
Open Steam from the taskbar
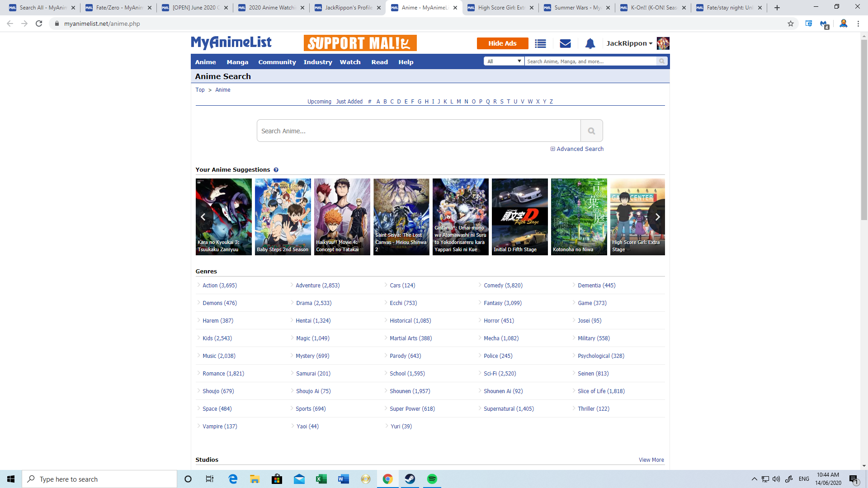(410, 479)
